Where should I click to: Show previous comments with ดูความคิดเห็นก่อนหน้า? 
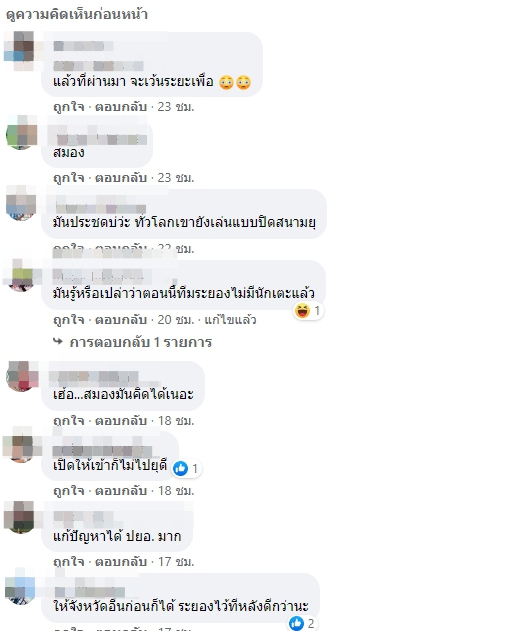77,14
